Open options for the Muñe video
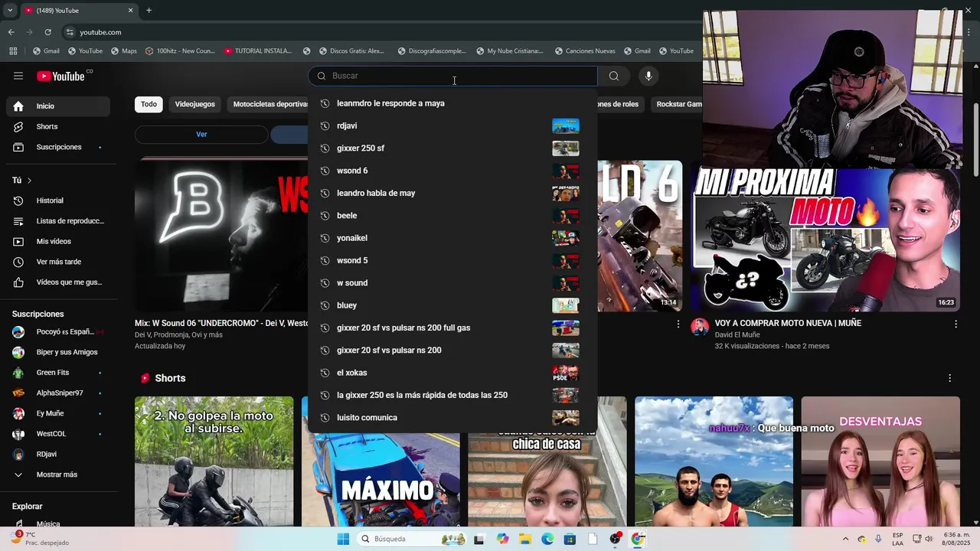980x551 pixels. [x=955, y=324]
